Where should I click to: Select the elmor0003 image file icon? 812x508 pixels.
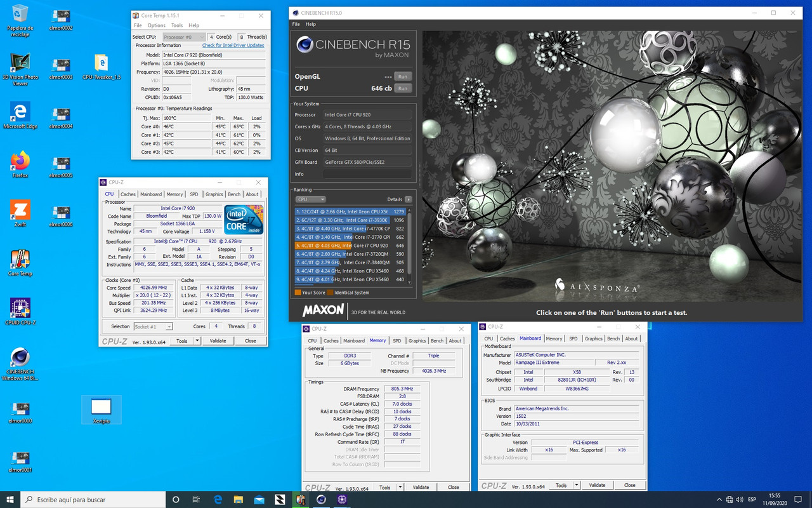(x=61, y=69)
